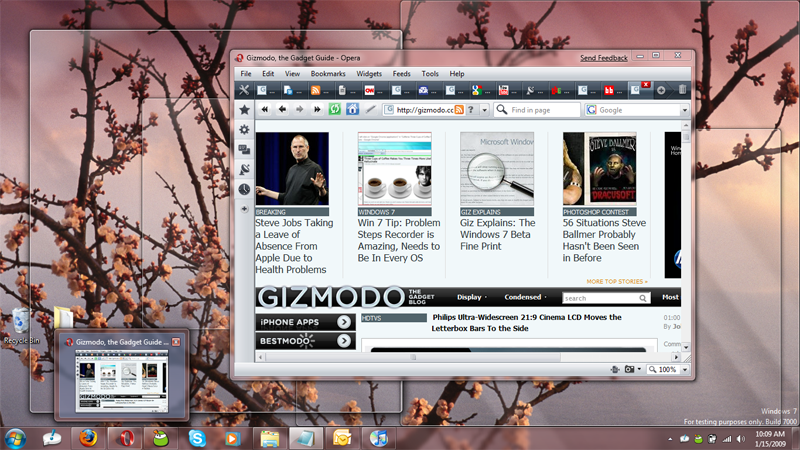800x450 pixels.
Task: Open the View menu
Action: 292,73
